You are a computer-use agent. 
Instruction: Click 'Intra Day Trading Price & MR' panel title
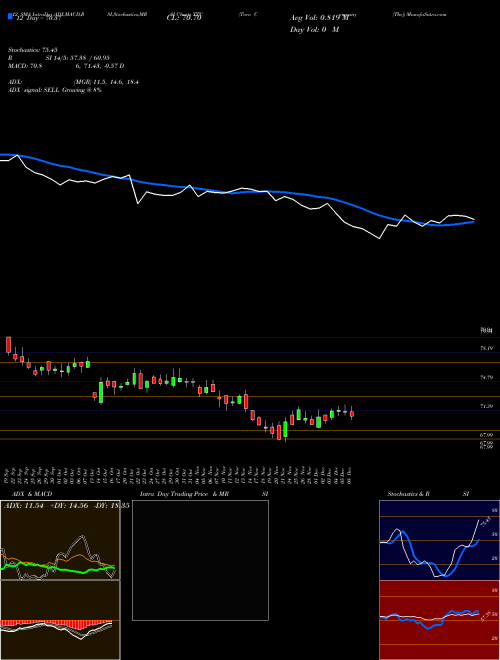[185, 494]
